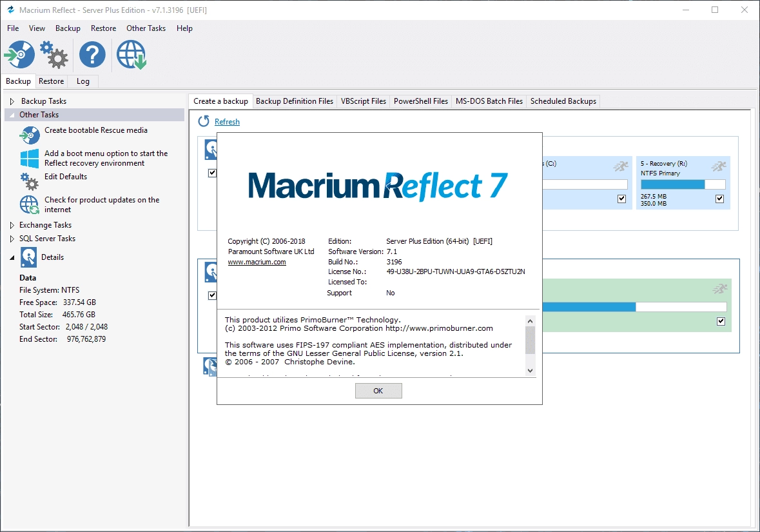
Task: Click the rescue media toolbar icon
Action: (19, 54)
